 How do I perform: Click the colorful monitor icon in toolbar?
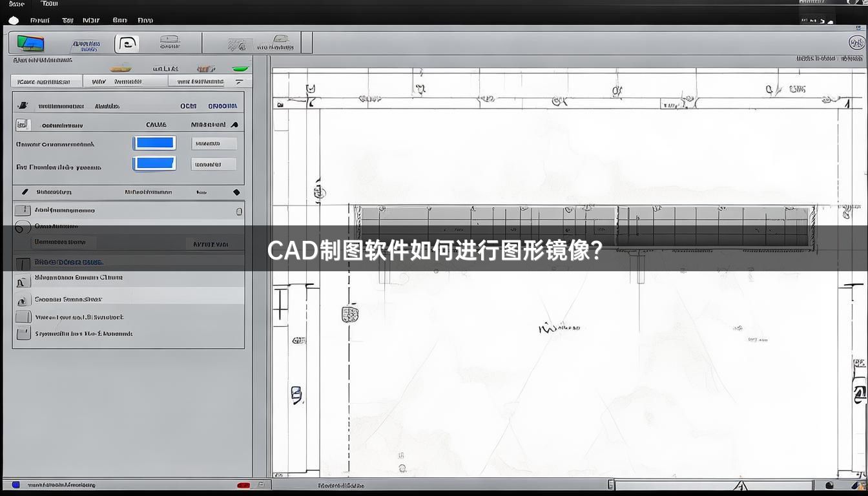[30, 43]
